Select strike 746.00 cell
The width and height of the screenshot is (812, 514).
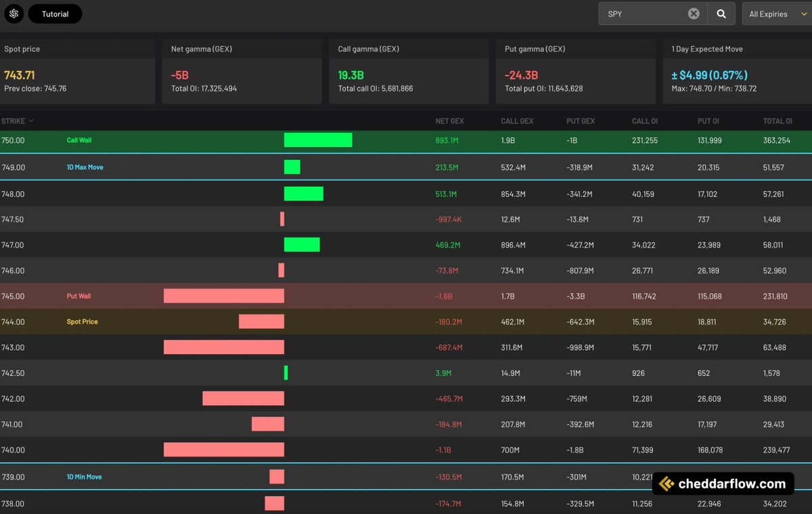coord(13,270)
